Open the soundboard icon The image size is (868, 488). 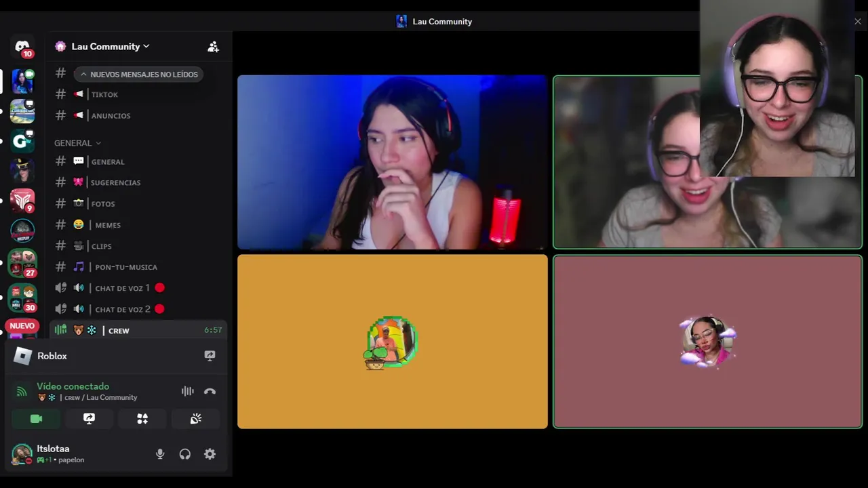pyautogui.click(x=195, y=419)
